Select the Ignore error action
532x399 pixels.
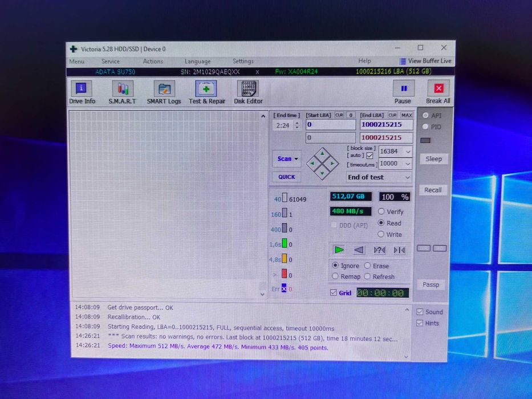pos(335,265)
